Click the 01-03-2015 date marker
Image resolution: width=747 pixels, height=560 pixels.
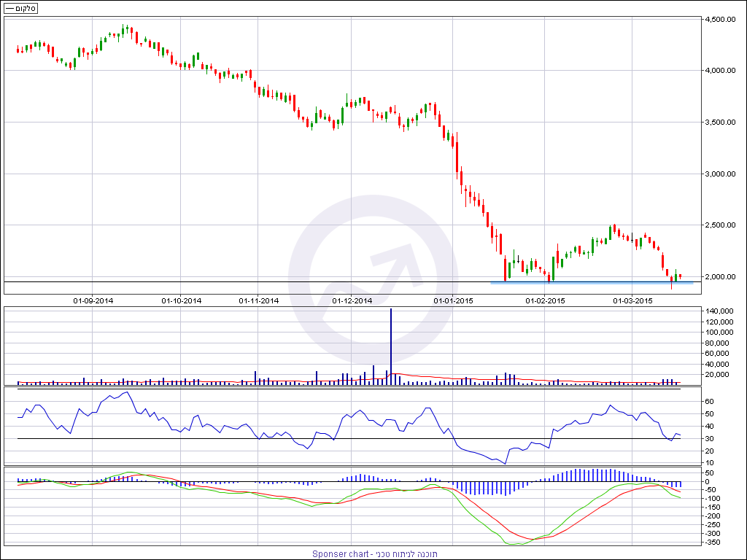click(x=632, y=300)
